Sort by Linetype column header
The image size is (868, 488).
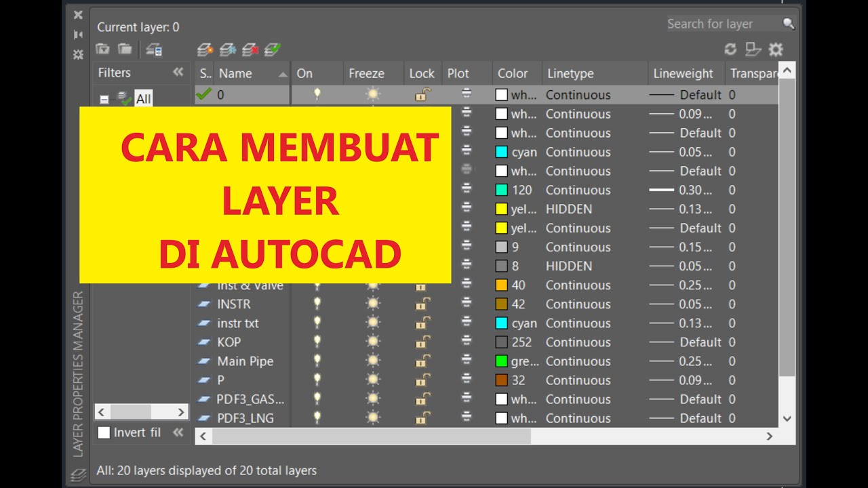point(594,73)
